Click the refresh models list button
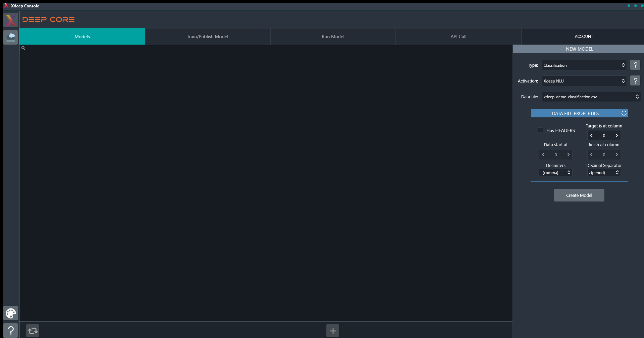644x338 pixels. [33, 331]
